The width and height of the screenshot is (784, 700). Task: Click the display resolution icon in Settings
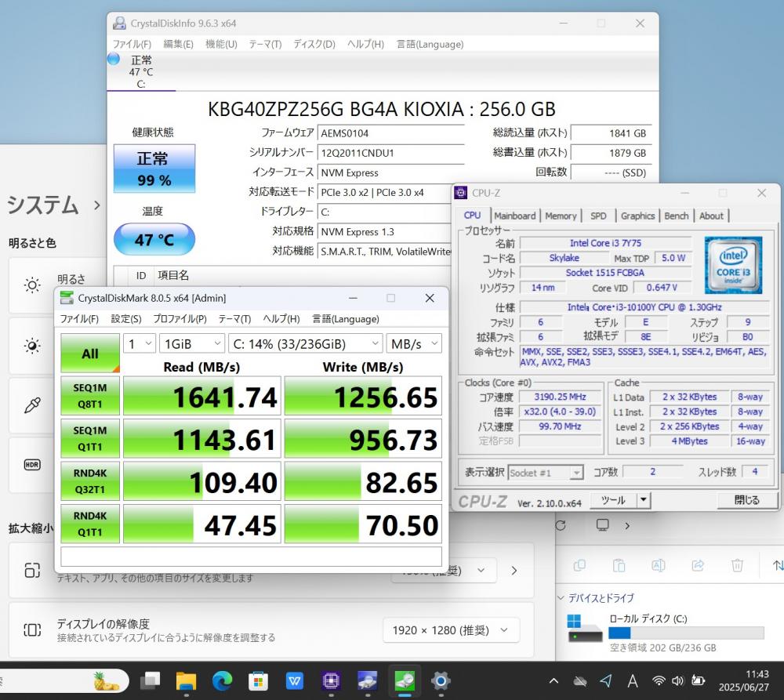(32, 630)
